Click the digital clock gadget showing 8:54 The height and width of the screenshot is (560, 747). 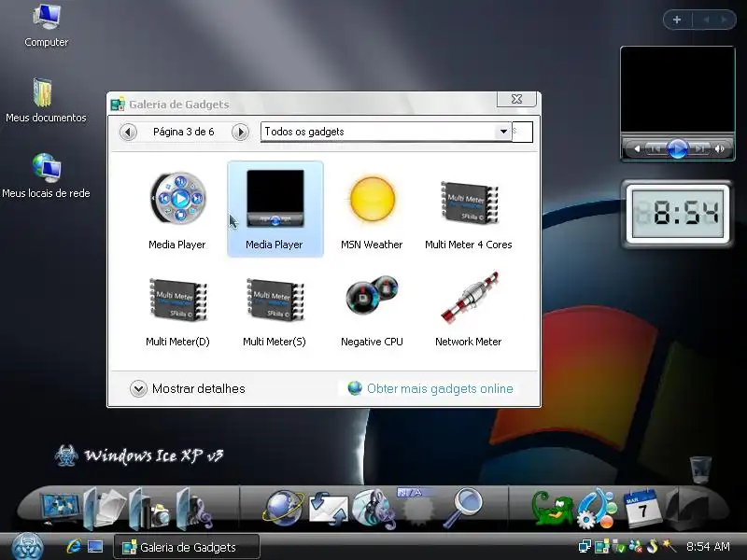tap(678, 214)
